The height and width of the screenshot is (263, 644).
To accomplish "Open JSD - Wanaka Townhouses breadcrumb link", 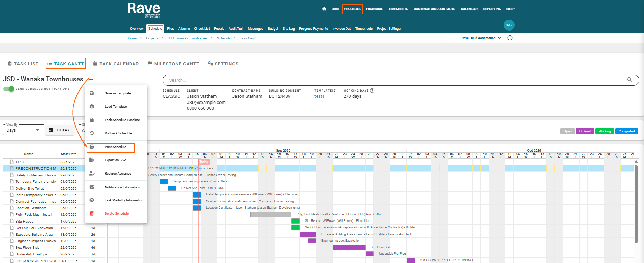I will pos(188,38).
